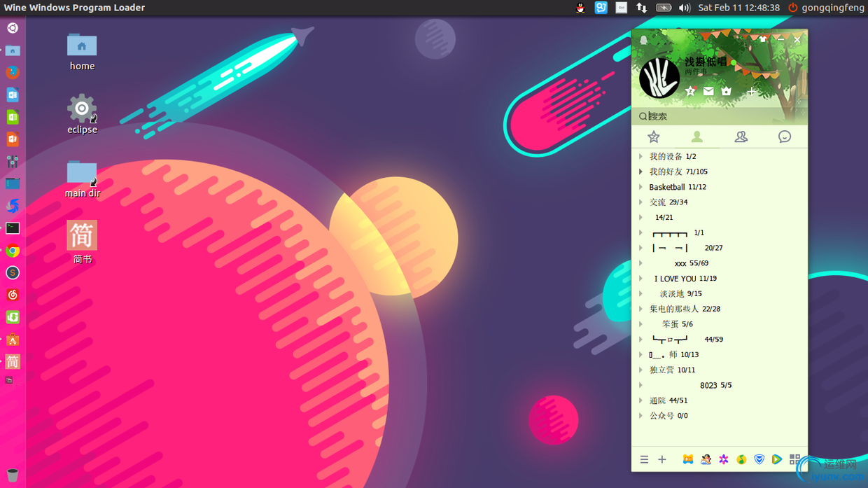Open the files manager in the launcher
Viewport: 868px width, 488px height.
click(13, 50)
